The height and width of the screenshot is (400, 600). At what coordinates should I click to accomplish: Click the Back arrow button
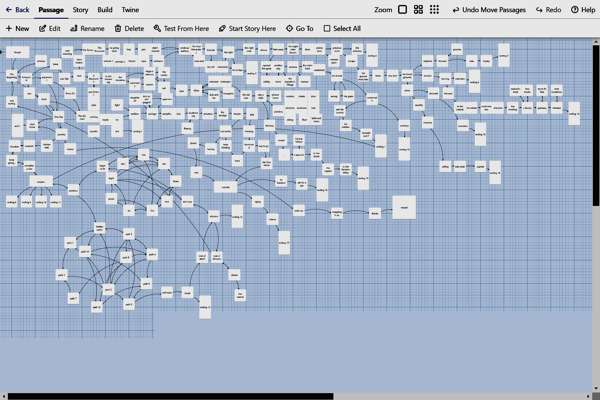(x=17, y=9)
